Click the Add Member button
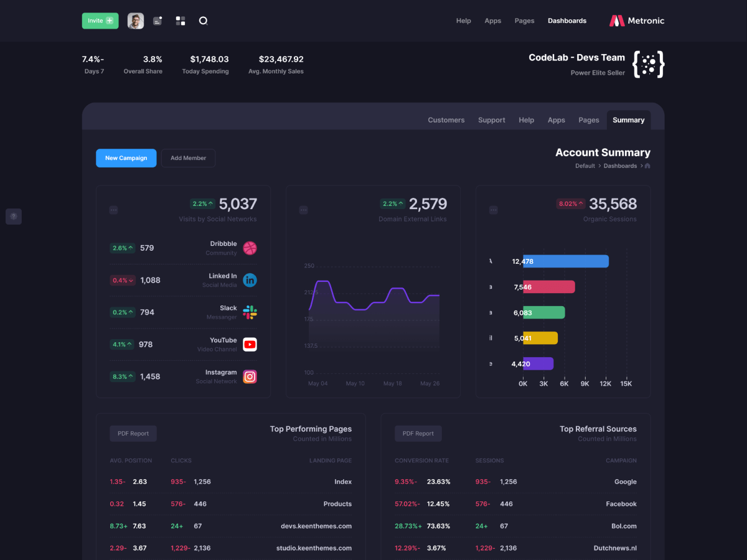This screenshot has width=747, height=560. click(x=188, y=158)
